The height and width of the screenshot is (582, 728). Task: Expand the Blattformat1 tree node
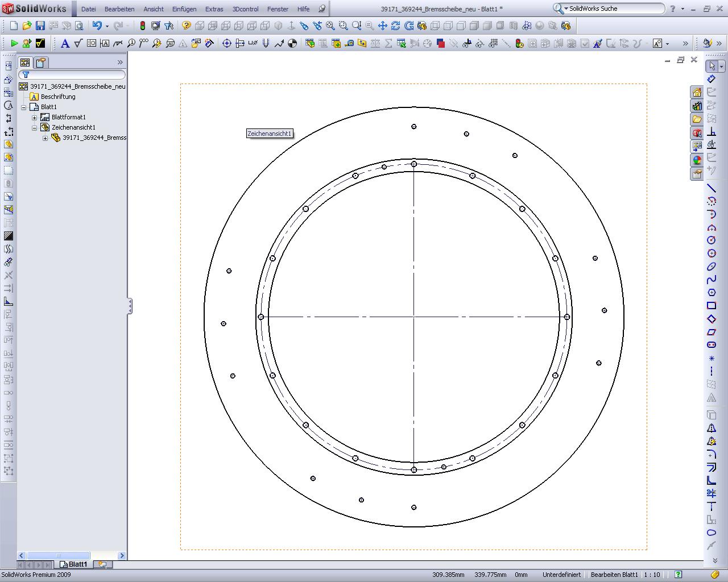34,117
